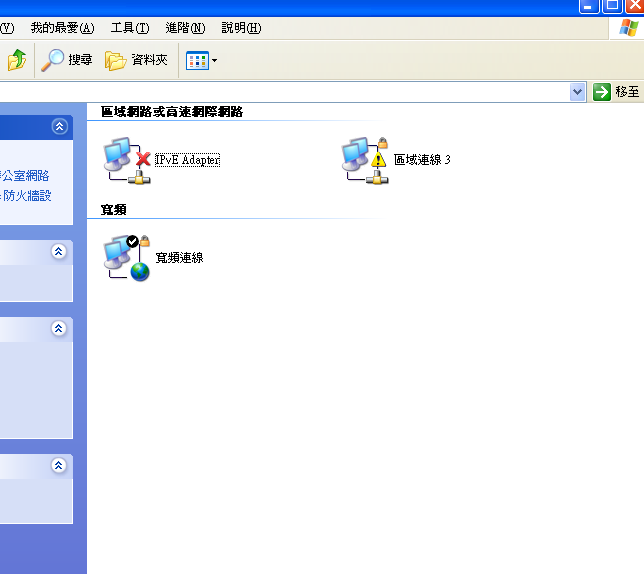Click the 寬頻連線 label text
Viewport: 644px width, 574px height.
point(179,258)
